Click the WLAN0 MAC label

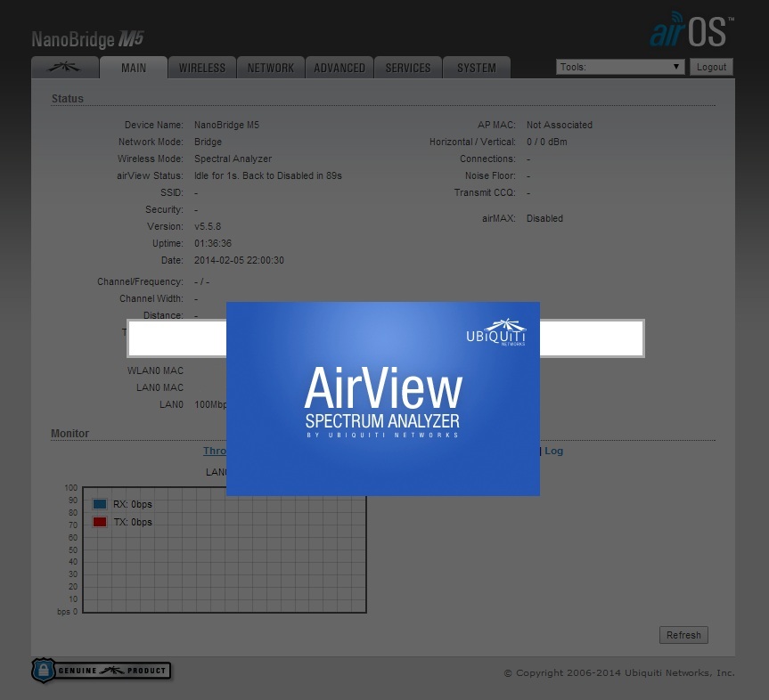pos(155,370)
